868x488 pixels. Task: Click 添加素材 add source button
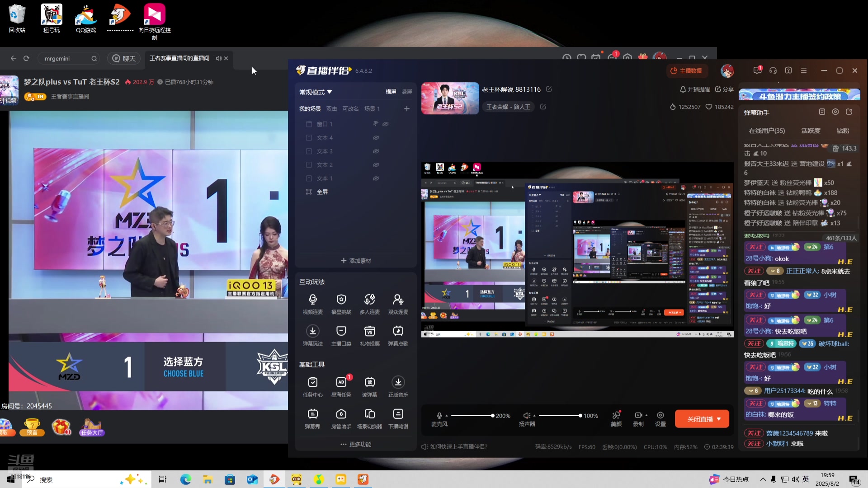(356, 261)
